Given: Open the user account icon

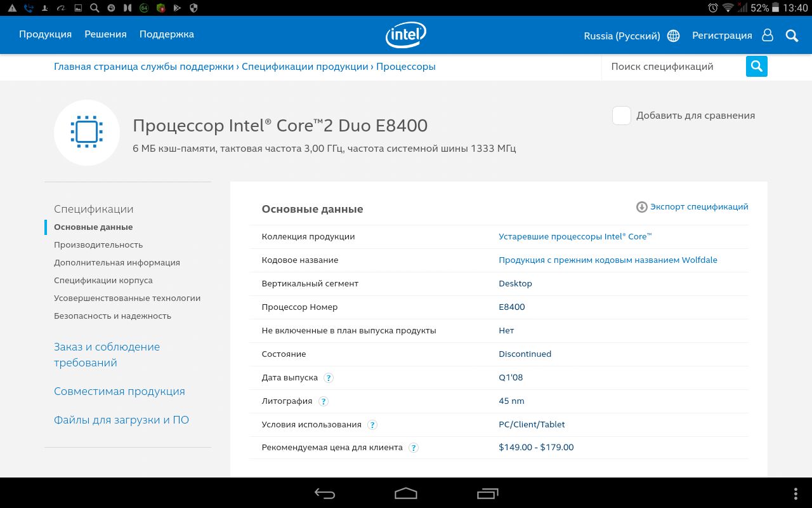Looking at the screenshot, I should (768, 36).
